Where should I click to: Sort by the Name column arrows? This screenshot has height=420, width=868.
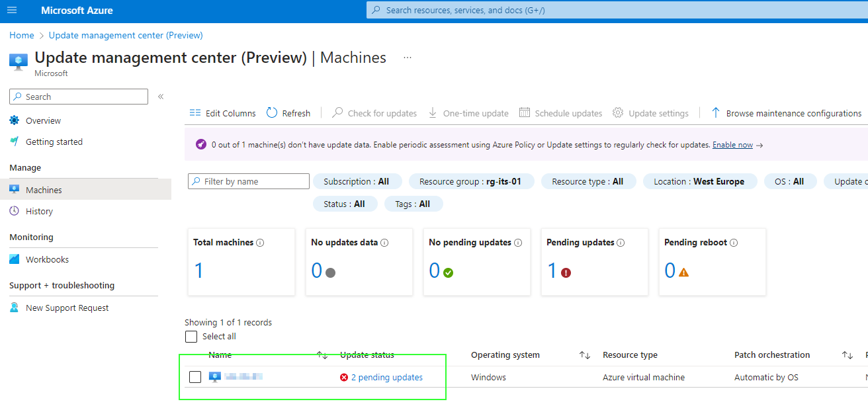click(x=322, y=355)
